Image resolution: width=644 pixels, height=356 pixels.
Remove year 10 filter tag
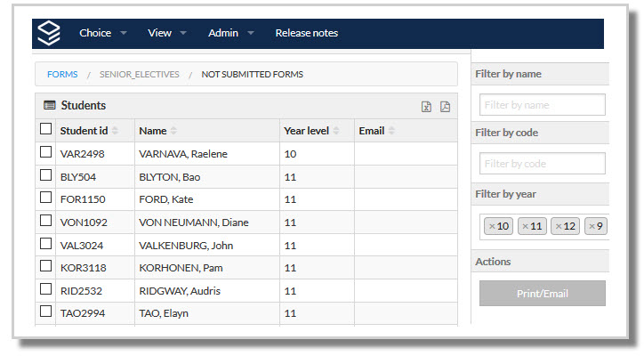click(x=492, y=226)
